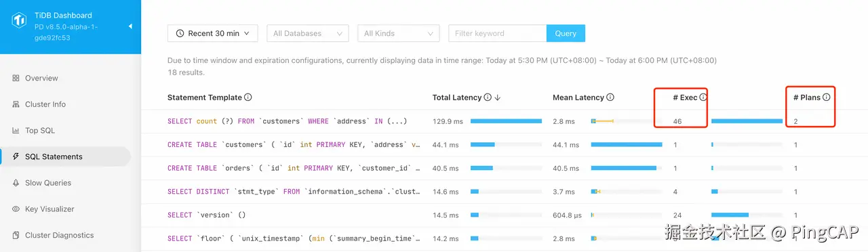Click sort arrow beside Total Latency
The height and width of the screenshot is (252, 868).
(x=498, y=98)
